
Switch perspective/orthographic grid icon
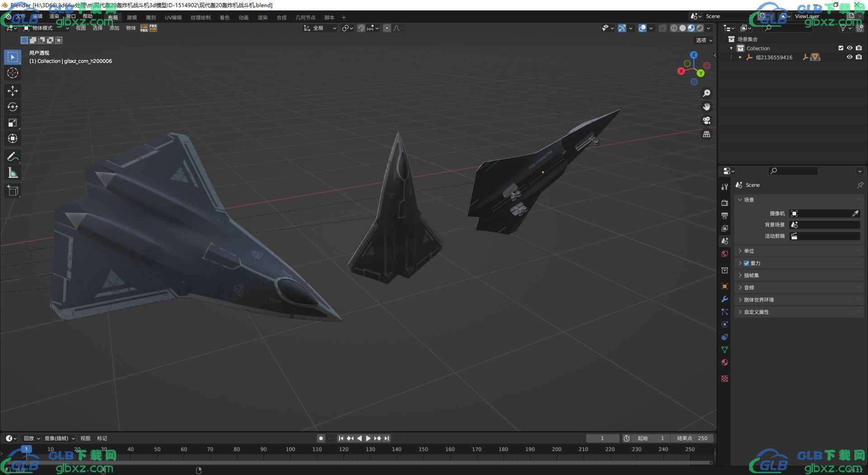tap(707, 134)
